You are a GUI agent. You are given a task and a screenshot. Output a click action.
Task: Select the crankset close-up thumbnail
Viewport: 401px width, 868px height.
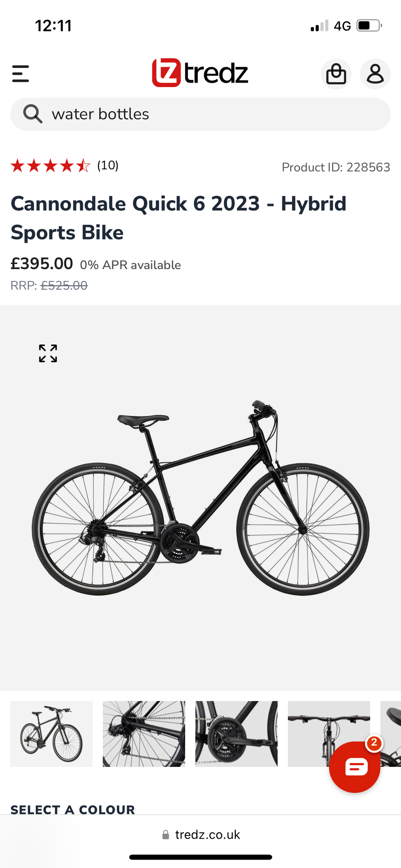point(237,734)
